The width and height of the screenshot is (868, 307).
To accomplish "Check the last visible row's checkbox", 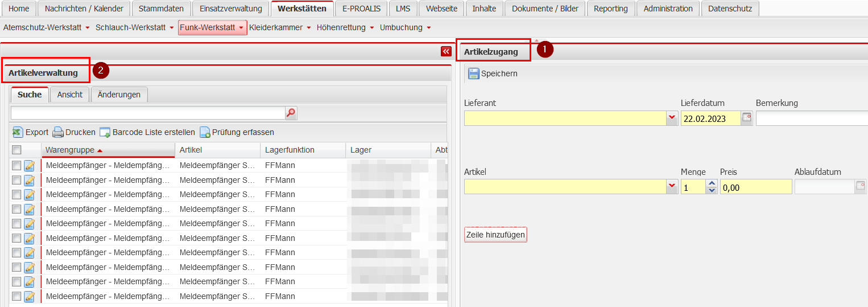I will 16,296.
